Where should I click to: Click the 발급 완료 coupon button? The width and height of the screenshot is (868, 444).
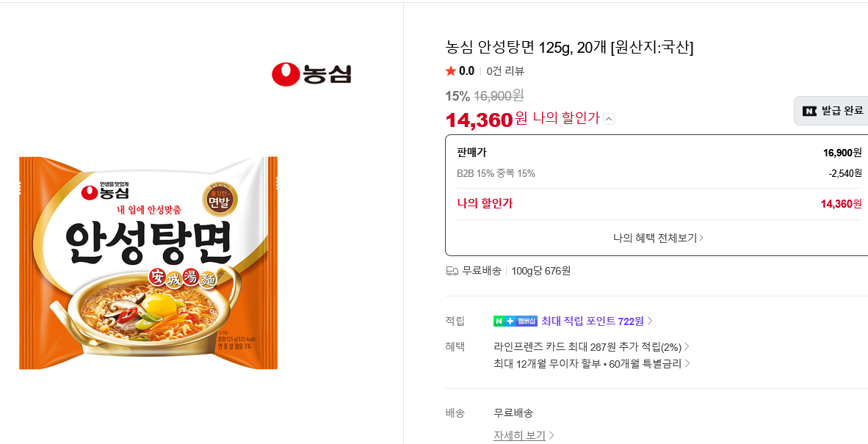[831, 111]
